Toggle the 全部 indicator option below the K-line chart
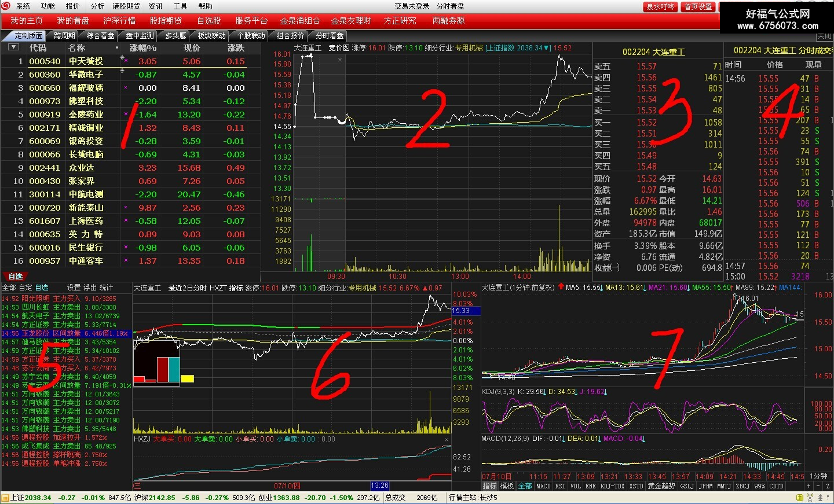This screenshot has width=834, height=504. click(525, 486)
